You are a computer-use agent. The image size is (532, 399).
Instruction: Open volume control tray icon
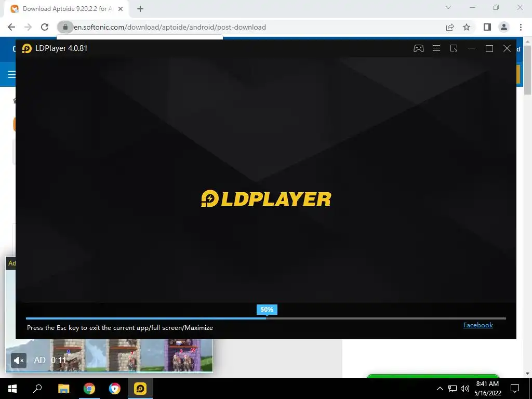point(465,389)
